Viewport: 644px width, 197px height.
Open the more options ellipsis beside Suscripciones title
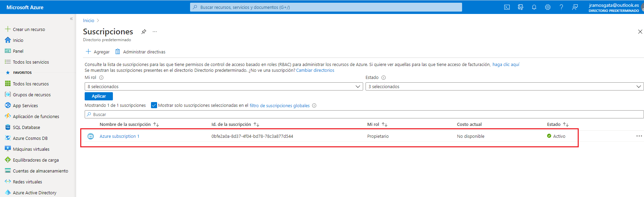click(155, 32)
